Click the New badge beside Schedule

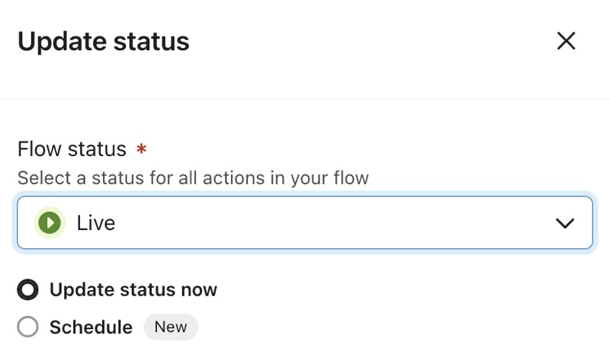[x=171, y=327]
